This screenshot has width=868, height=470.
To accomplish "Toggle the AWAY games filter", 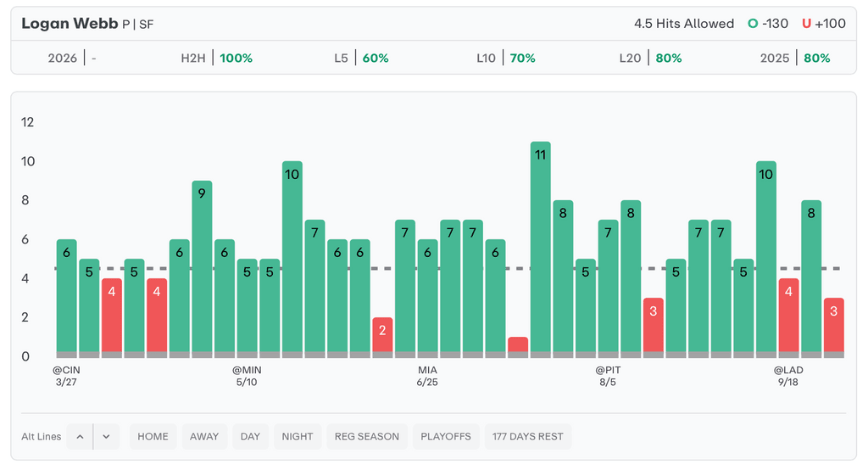I will (204, 437).
